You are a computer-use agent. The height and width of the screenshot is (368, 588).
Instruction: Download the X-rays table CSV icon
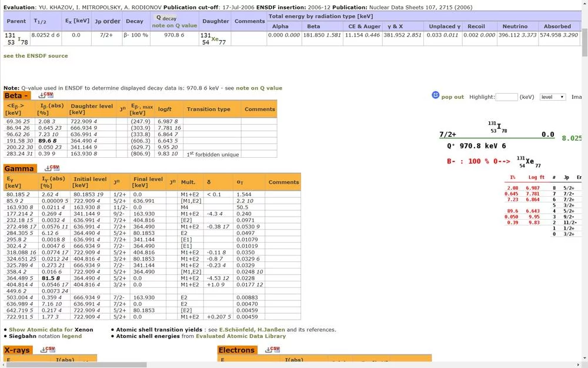tap(48, 350)
